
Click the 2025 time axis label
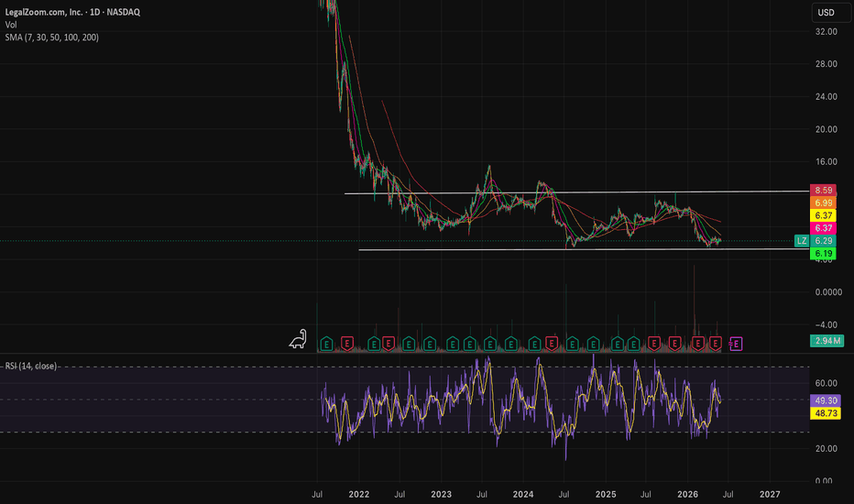coord(606,494)
